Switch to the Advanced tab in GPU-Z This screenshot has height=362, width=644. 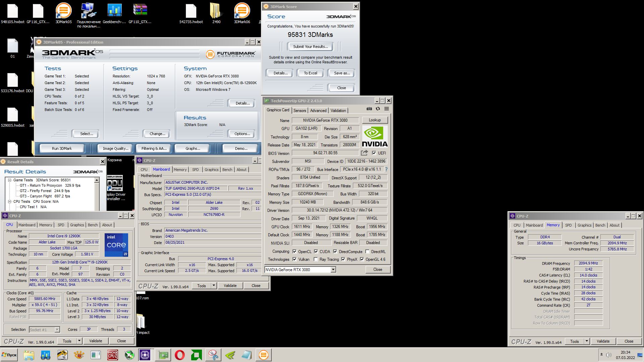pyautogui.click(x=318, y=111)
